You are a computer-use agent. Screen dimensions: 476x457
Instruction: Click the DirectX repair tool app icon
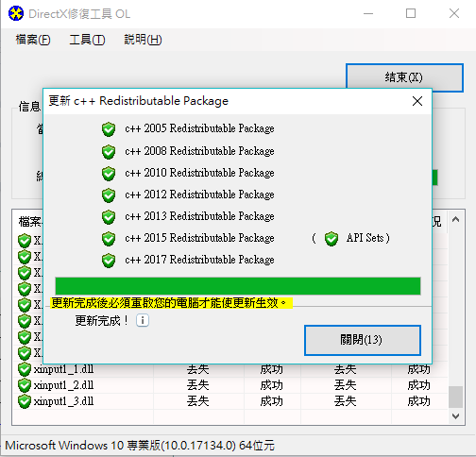[16, 13]
